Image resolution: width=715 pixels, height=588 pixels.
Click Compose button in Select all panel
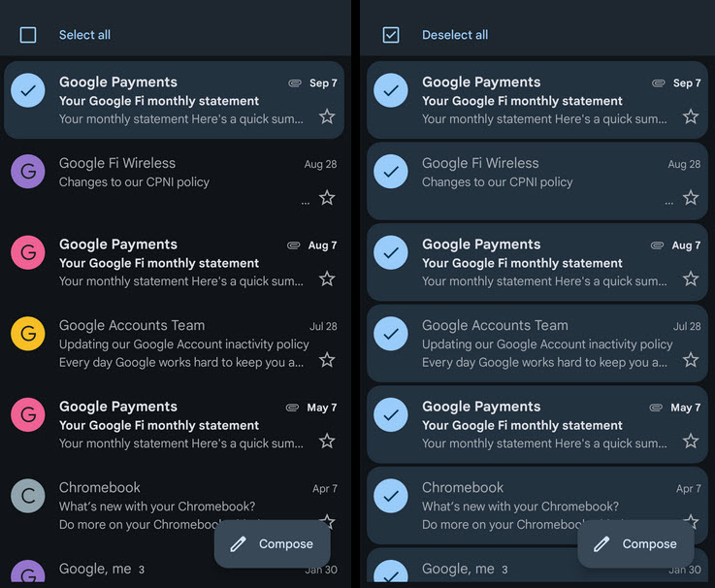coord(273,543)
